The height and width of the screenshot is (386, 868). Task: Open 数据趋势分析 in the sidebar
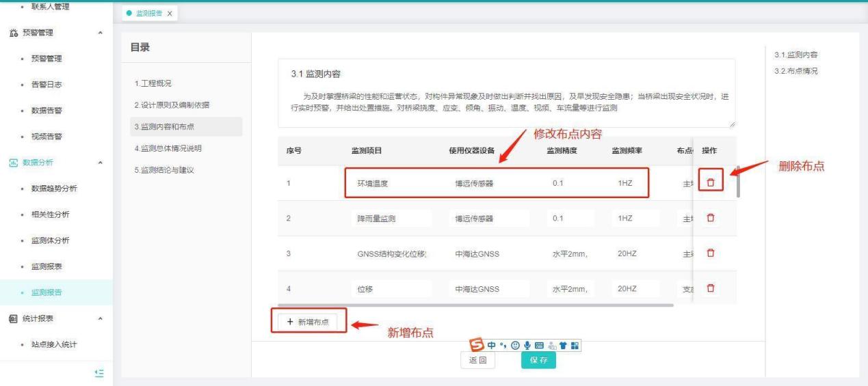click(54, 189)
